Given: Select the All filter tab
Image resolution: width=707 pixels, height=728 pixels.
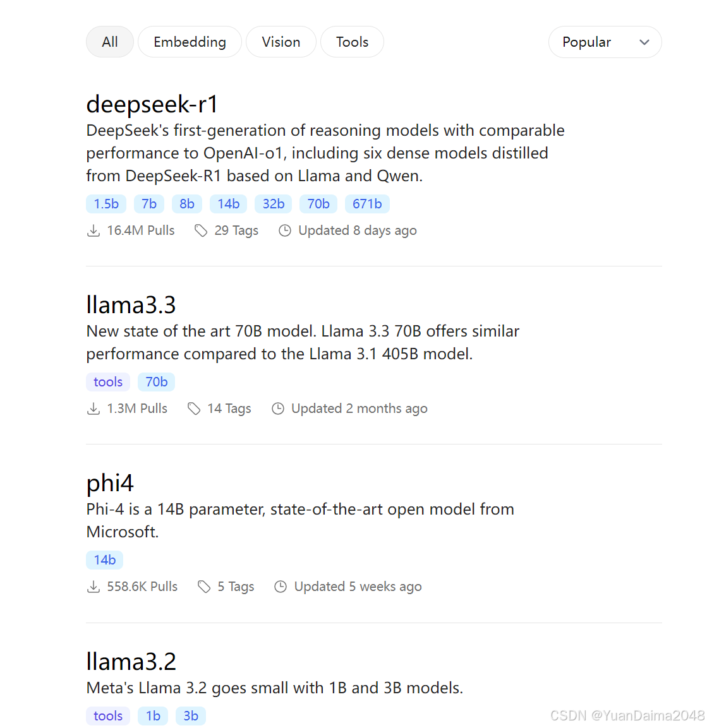Looking at the screenshot, I should [110, 42].
